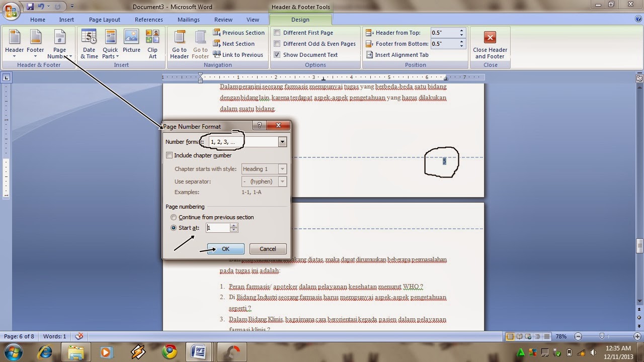Go to Header in Navigation group

pos(179,44)
